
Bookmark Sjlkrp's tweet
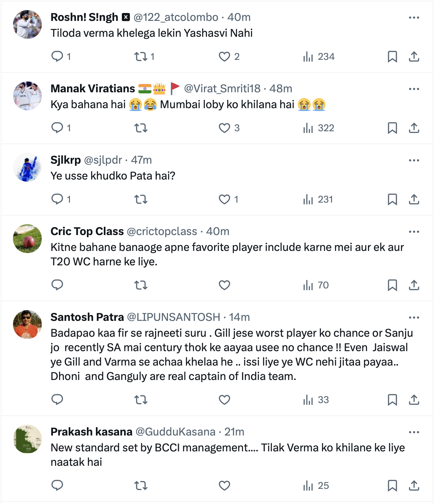392,199
